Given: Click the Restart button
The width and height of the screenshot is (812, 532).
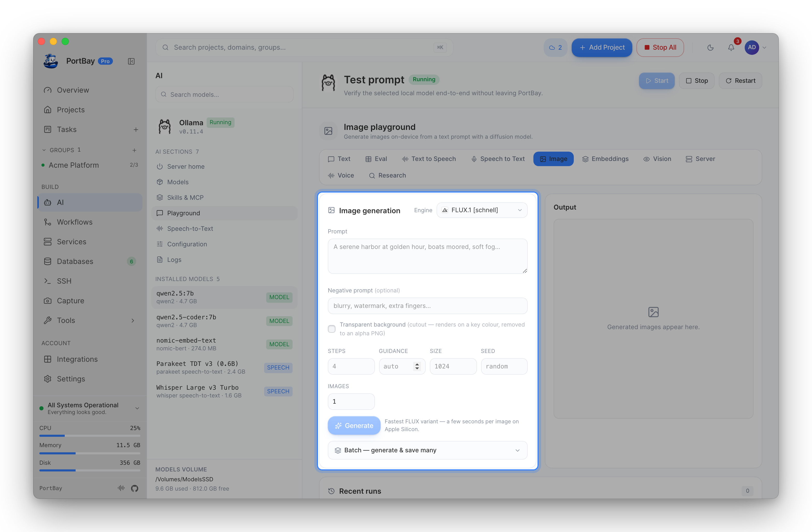Looking at the screenshot, I should click(740, 81).
